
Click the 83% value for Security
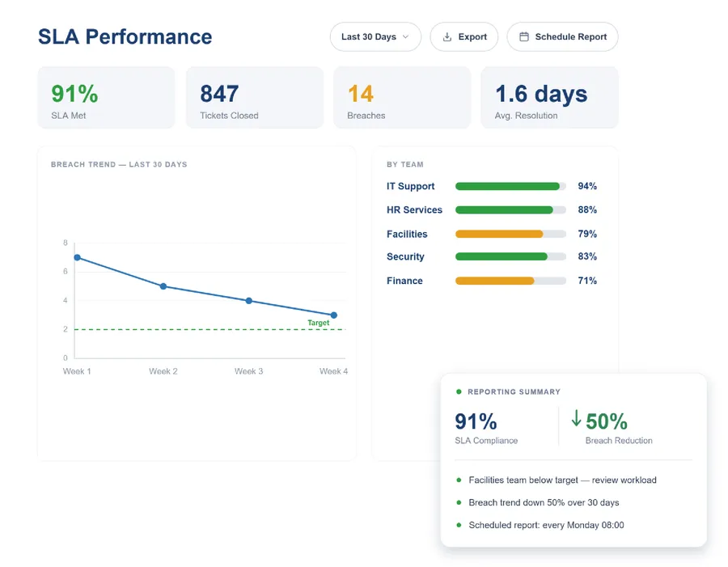point(587,256)
